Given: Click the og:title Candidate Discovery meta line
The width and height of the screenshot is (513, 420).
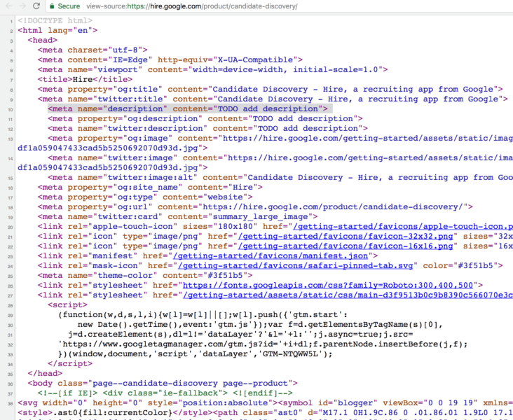Looking at the screenshot, I should pyautogui.click(x=271, y=89).
